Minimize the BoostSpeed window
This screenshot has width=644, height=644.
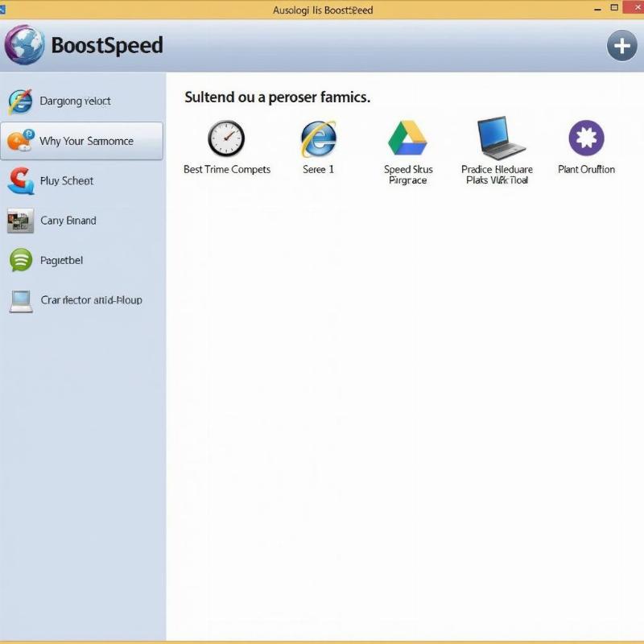[597, 10]
